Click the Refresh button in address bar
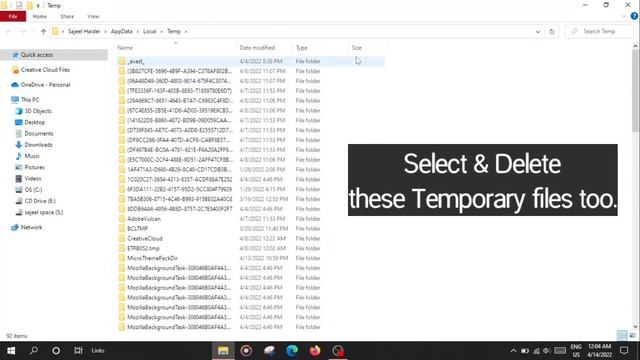 coord(552,31)
